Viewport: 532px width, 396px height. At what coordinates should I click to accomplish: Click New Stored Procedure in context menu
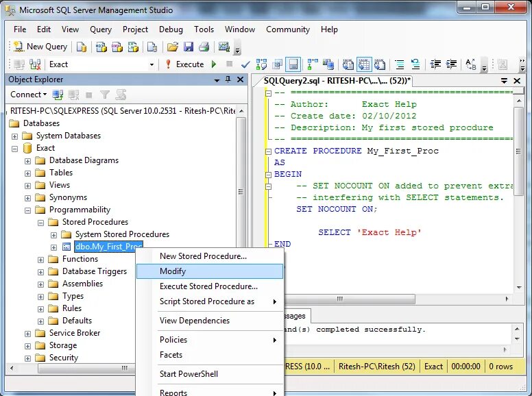[210, 256]
